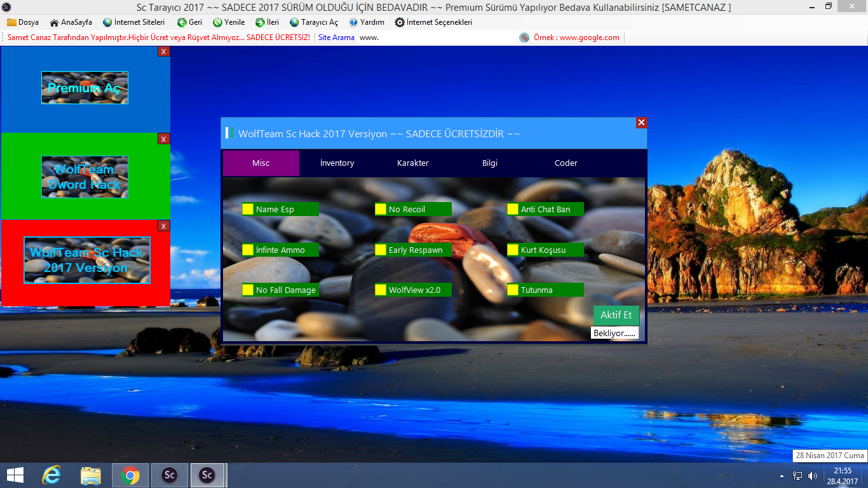This screenshot has height=488, width=868.
Task: Open İnternet Seçenekleri settings
Action: (x=433, y=22)
